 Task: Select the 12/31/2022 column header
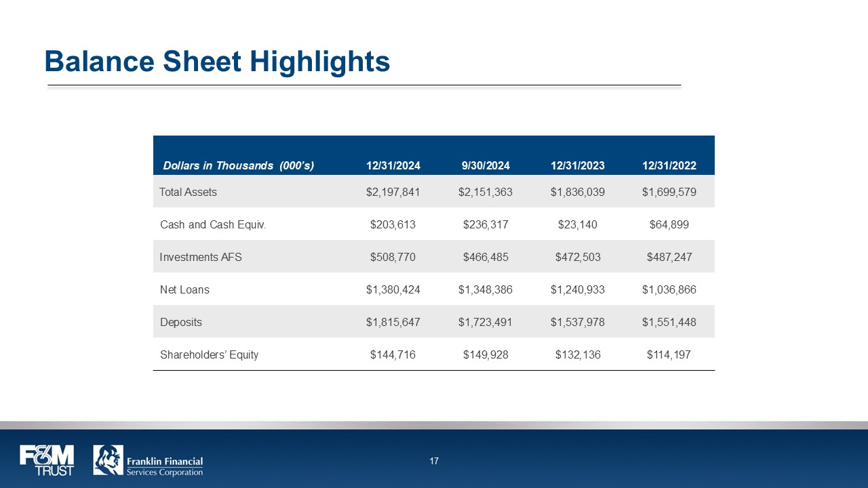(669, 165)
